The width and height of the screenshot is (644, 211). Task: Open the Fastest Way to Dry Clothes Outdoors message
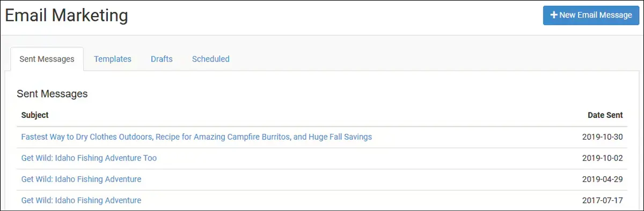pos(196,137)
